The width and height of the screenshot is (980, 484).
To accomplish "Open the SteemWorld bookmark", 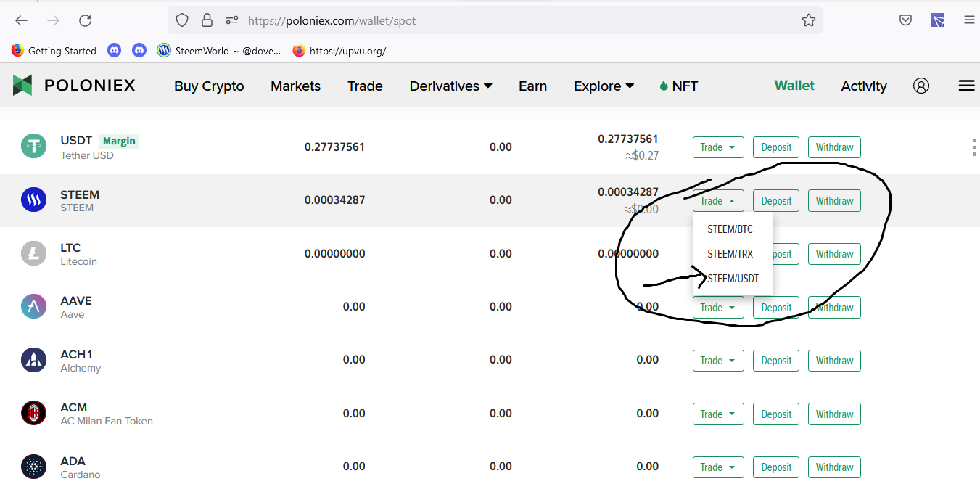I will tap(219, 51).
